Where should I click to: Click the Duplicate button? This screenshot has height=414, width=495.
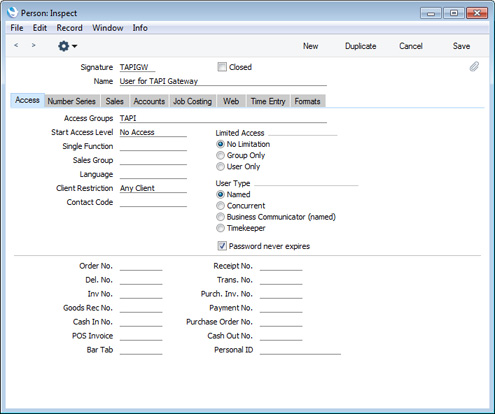[x=361, y=46]
